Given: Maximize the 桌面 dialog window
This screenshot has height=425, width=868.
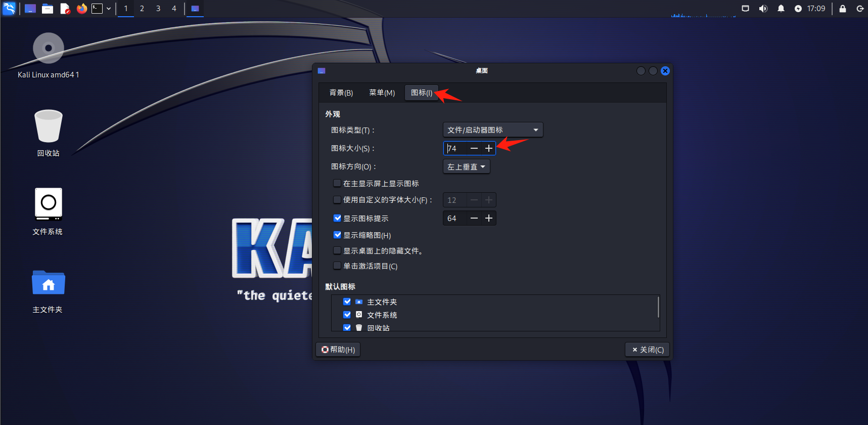Looking at the screenshot, I should point(653,71).
